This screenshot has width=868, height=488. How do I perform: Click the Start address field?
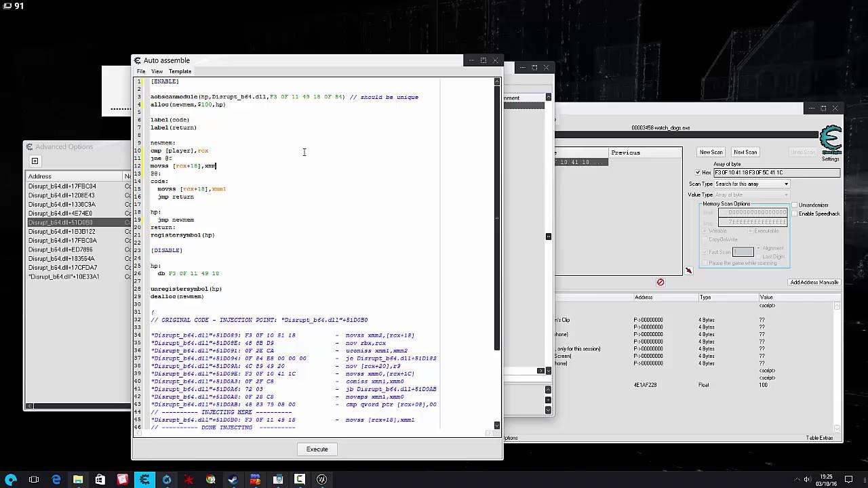point(753,212)
